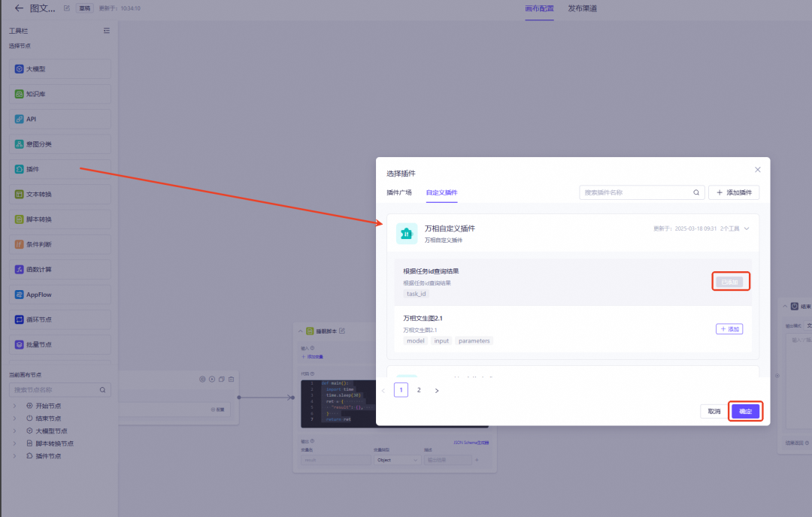
Task: Collapse the toolbar panel using top-right icon
Action: click(x=107, y=31)
